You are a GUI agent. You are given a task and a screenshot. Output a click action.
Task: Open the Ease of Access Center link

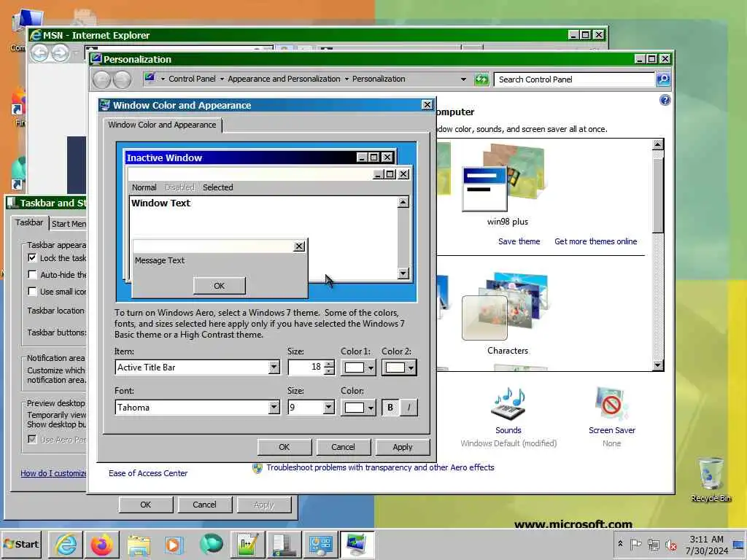coord(148,473)
